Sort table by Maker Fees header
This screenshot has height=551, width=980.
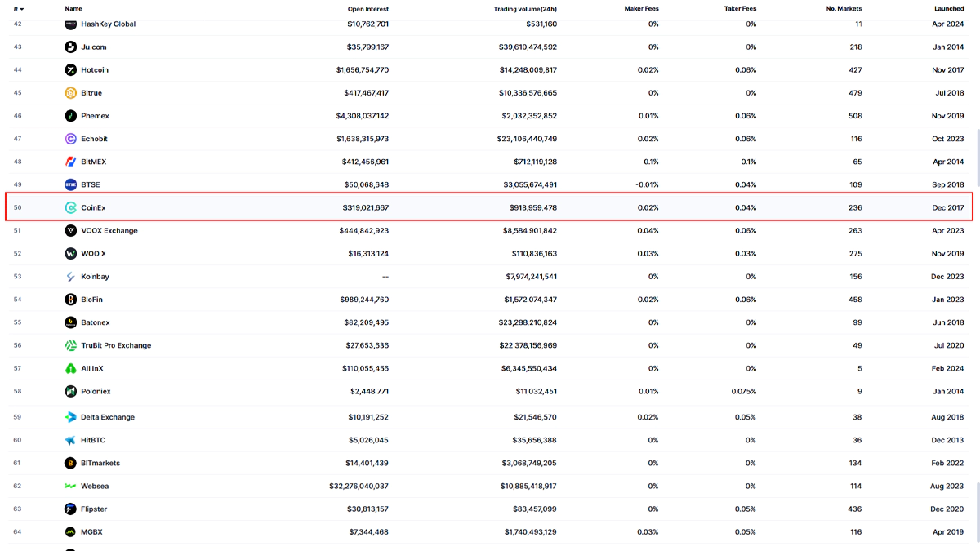tap(641, 9)
